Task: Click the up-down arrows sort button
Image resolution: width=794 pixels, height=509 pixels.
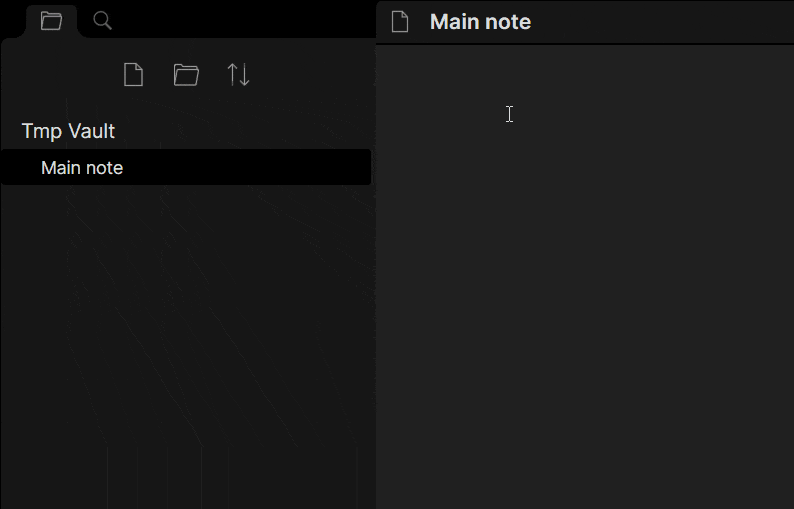Action: tap(239, 75)
